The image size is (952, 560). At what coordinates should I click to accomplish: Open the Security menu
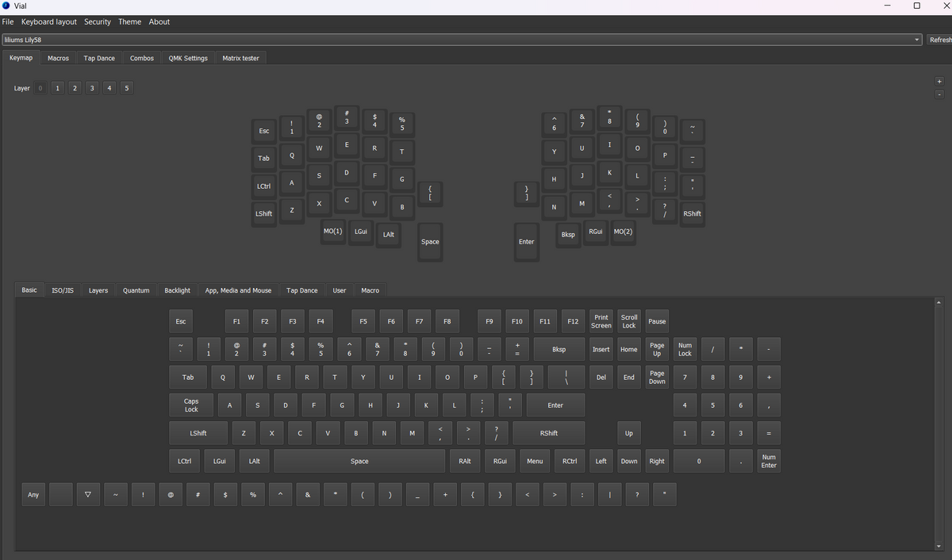[x=98, y=22]
